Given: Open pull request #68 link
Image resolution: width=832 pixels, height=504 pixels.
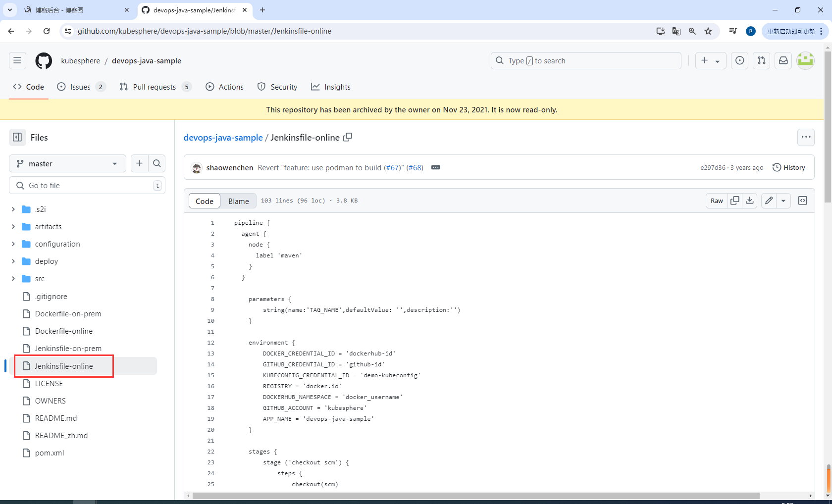Looking at the screenshot, I should pos(415,168).
